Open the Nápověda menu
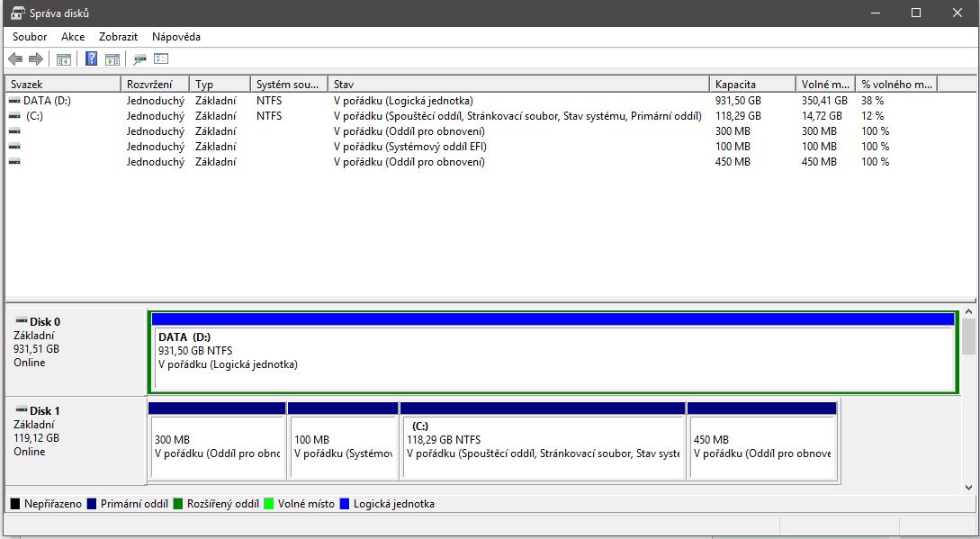 pos(176,37)
